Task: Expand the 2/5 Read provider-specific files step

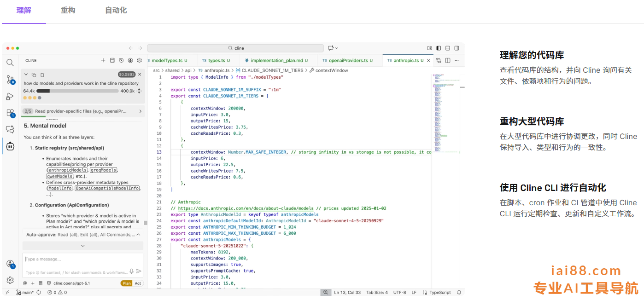Action: tap(83, 111)
